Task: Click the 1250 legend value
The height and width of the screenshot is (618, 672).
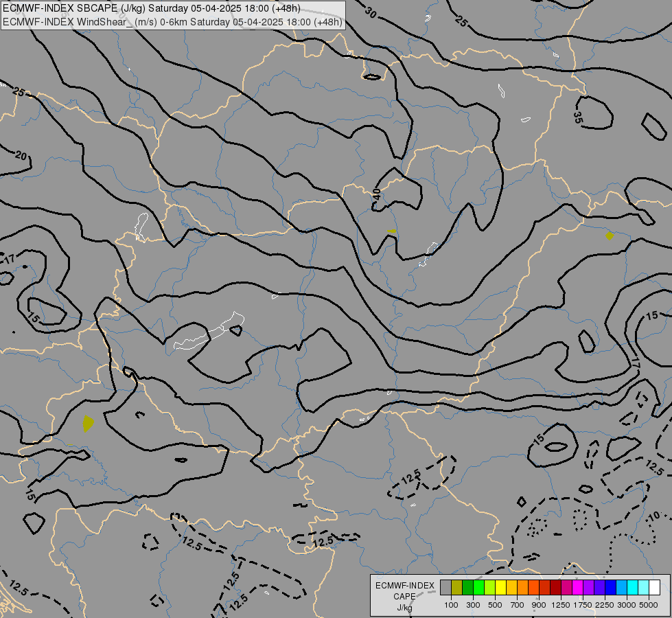Action: pos(561,605)
